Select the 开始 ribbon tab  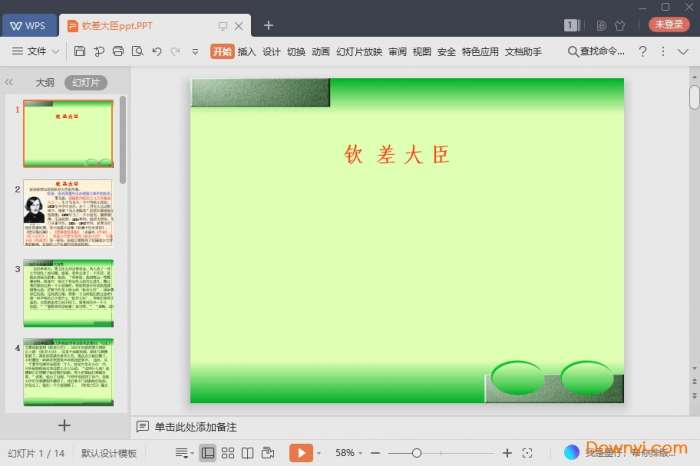pyautogui.click(x=222, y=52)
